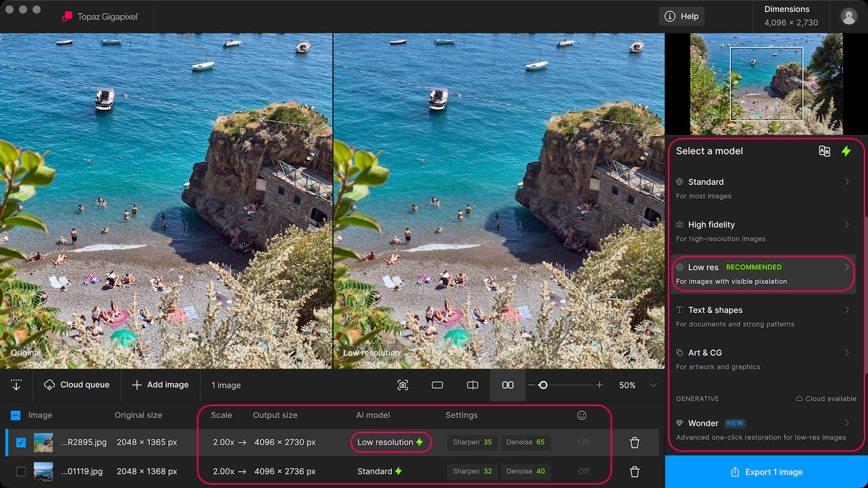This screenshot has height=488, width=868.
Task: Open the user account avatar
Action: tap(848, 16)
